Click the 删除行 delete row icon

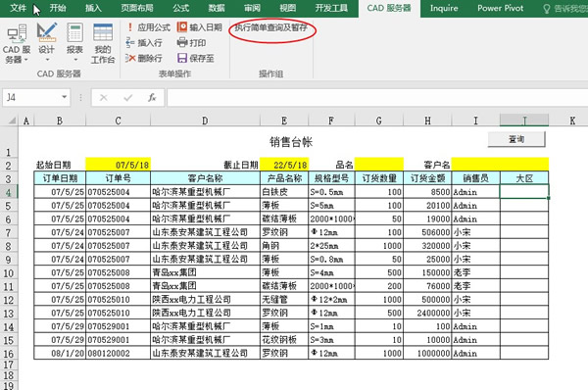tap(130, 58)
